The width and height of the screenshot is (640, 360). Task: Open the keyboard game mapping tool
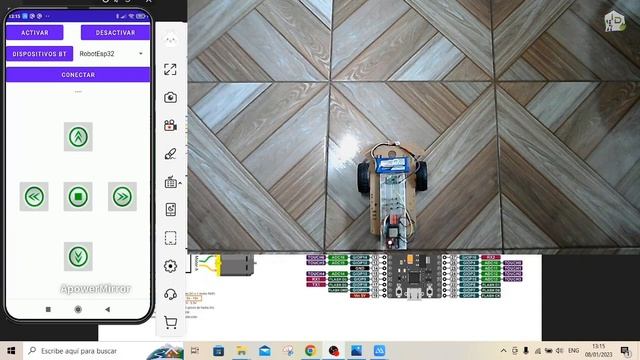(x=170, y=182)
